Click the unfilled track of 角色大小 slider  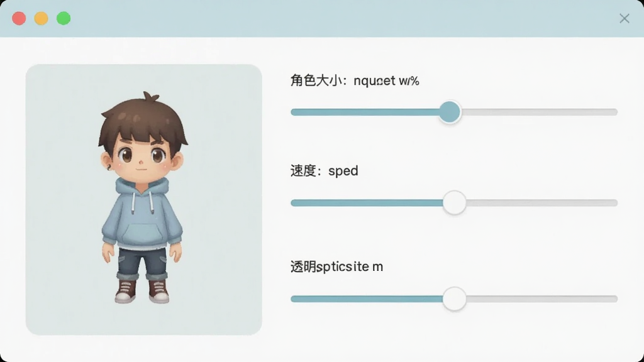pos(539,112)
